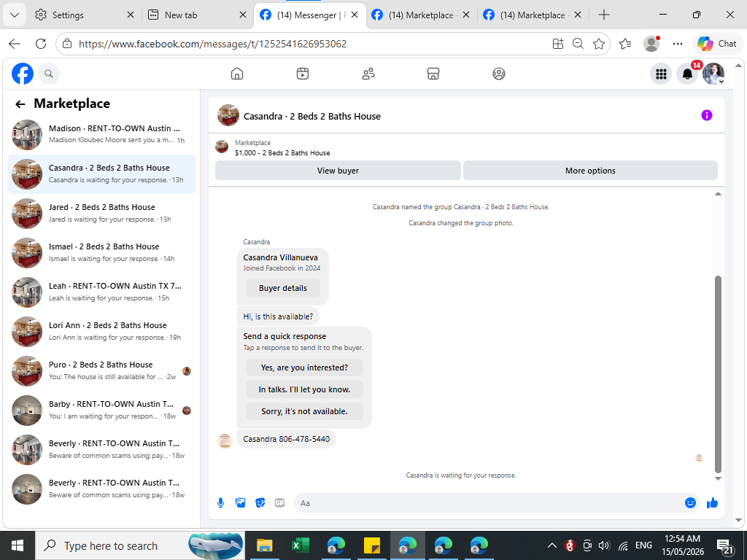Open Windows Start button
Image resolution: width=747 pixels, height=560 pixels.
pos(18,545)
